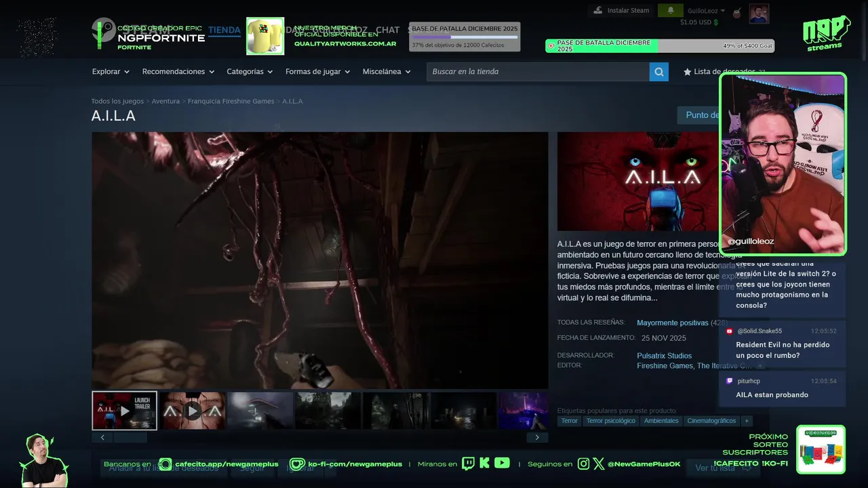Open the notifications bell
The width and height of the screenshot is (868, 488).
point(671,10)
